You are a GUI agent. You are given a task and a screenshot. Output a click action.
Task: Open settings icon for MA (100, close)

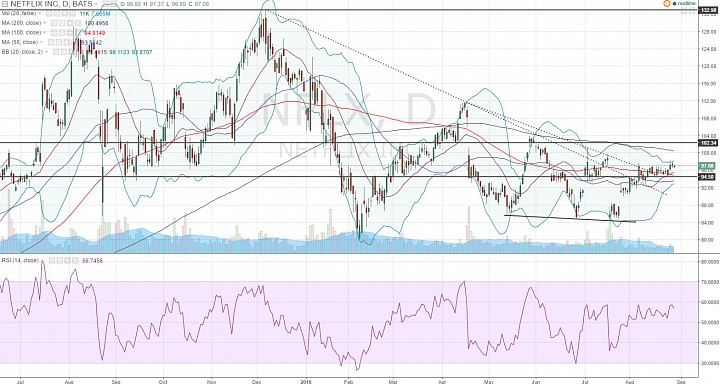tap(62, 33)
